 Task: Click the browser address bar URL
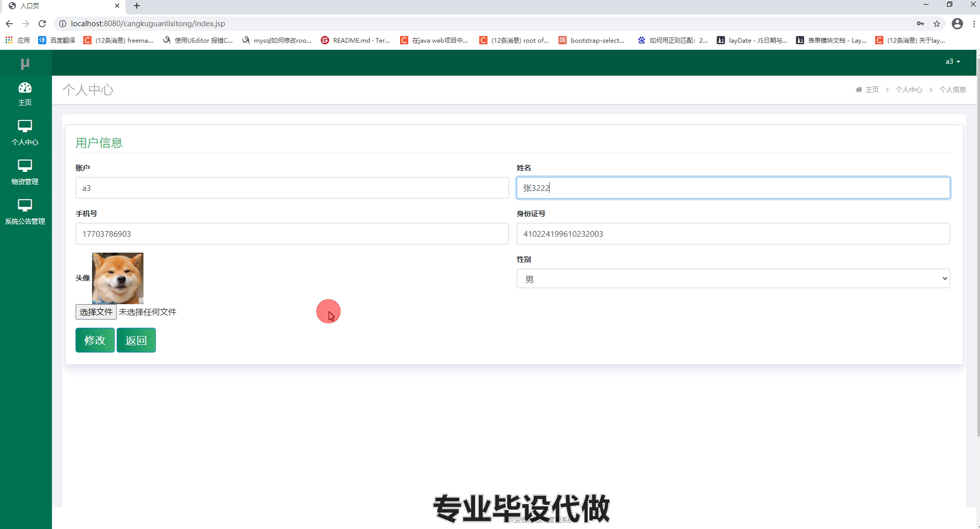(148, 24)
